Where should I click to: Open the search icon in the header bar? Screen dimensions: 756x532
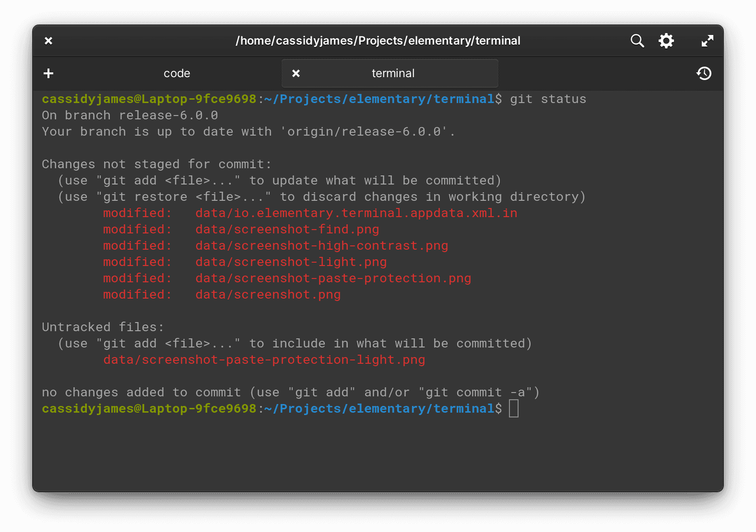pyautogui.click(x=637, y=41)
